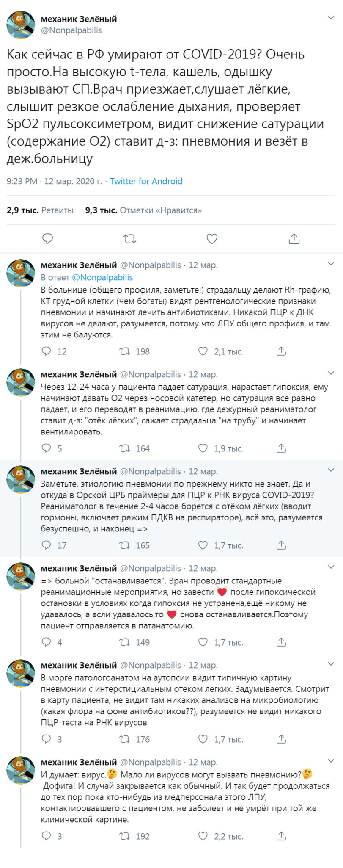The width and height of the screenshot is (343, 868).
Task: Open the main tweet author's profile avatar
Action: coord(21,25)
